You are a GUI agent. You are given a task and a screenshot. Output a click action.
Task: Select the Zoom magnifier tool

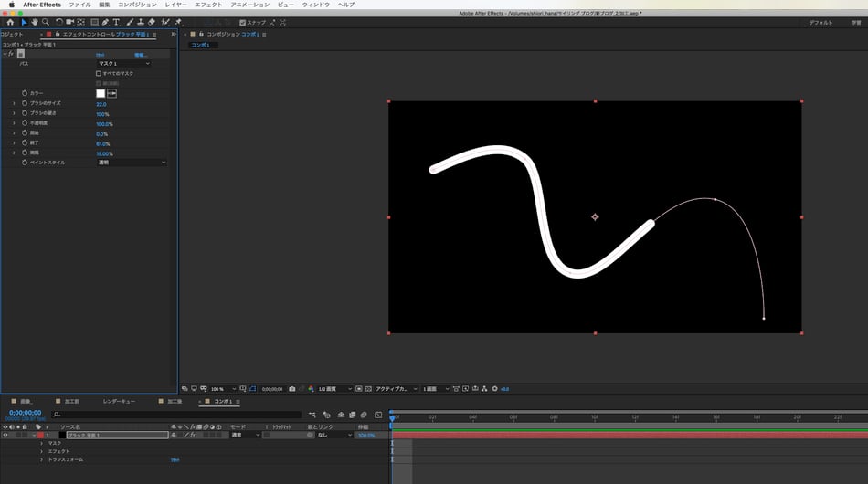[x=45, y=22]
